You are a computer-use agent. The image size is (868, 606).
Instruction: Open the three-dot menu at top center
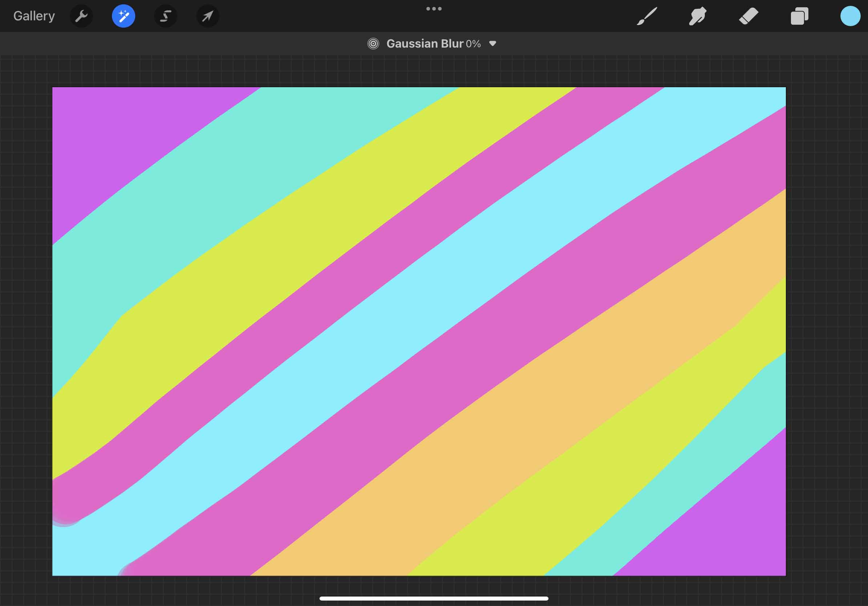click(x=434, y=9)
